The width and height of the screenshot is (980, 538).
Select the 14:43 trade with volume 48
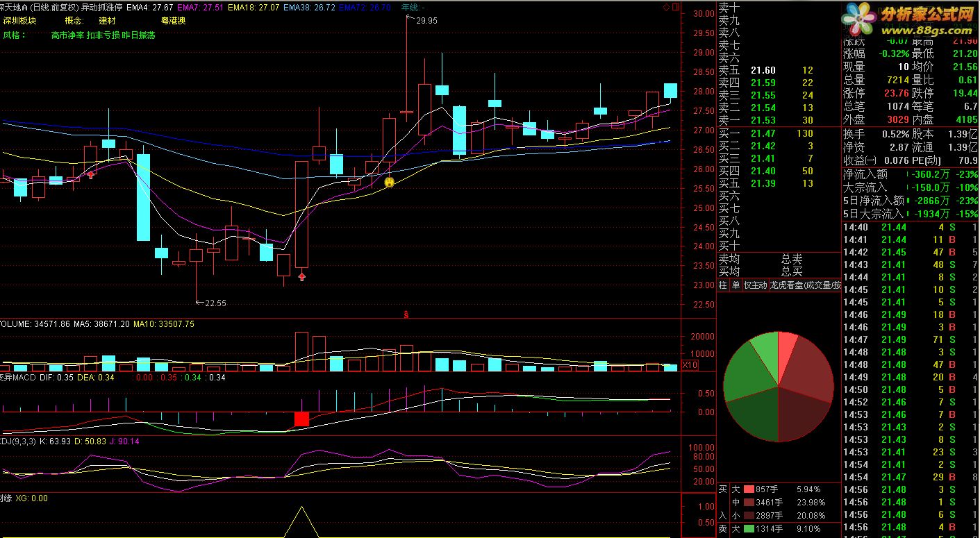point(911,264)
